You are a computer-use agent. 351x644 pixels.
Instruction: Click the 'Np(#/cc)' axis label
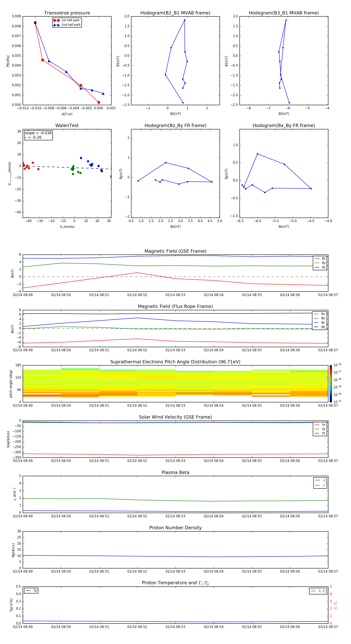(x=13, y=550)
